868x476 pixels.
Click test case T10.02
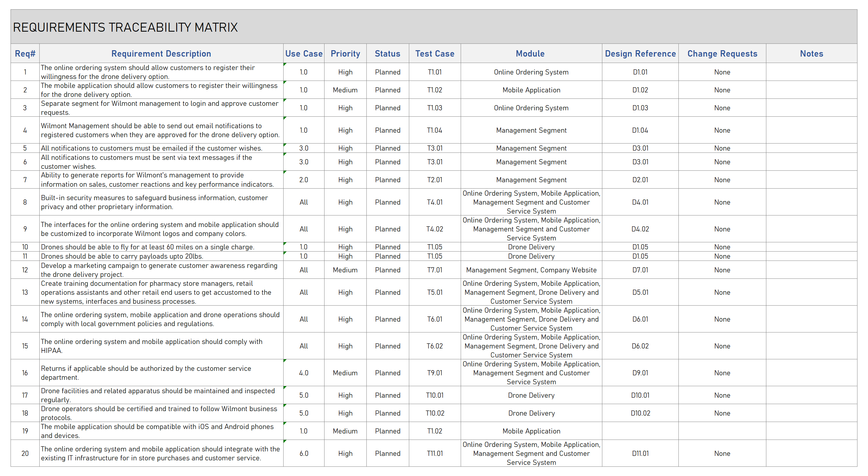point(435,413)
